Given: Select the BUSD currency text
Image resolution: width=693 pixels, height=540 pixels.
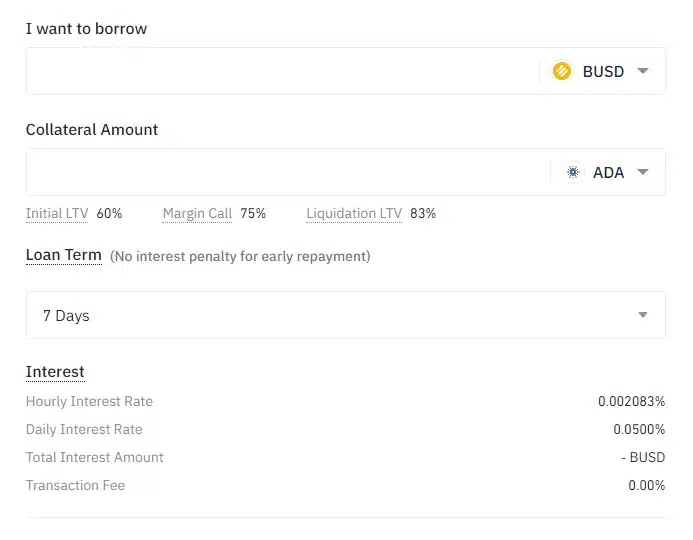Looking at the screenshot, I should click(603, 72).
